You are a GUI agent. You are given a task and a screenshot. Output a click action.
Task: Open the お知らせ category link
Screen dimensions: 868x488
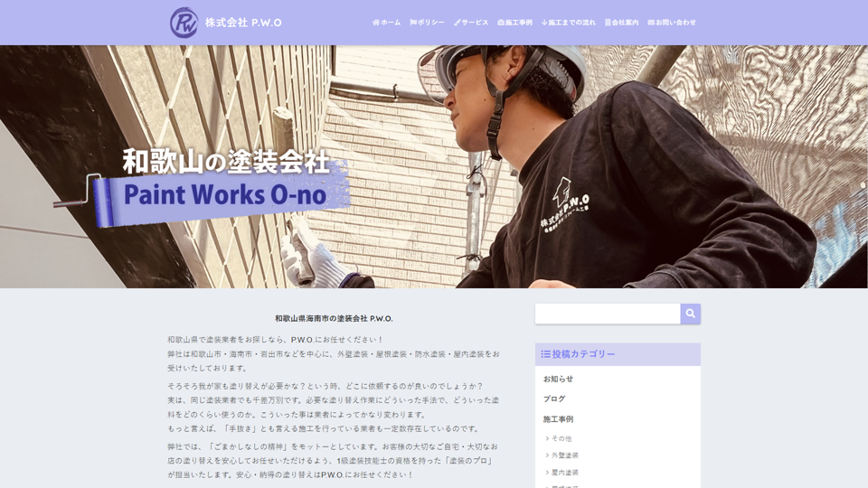558,379
